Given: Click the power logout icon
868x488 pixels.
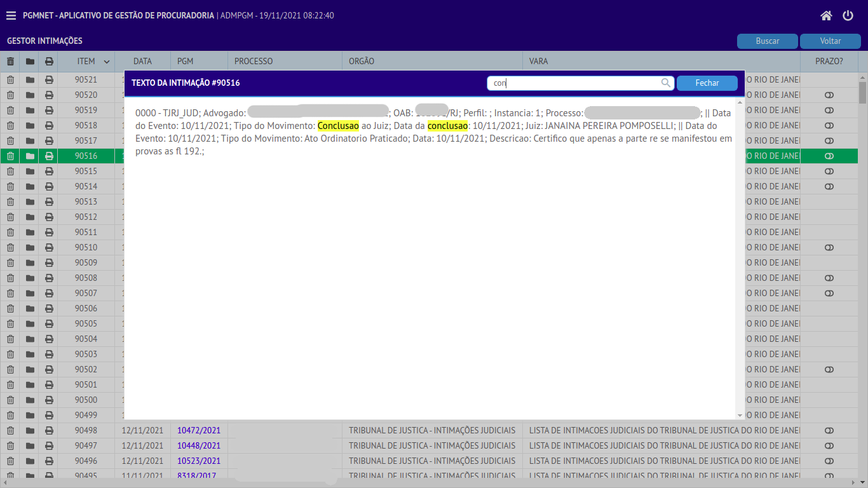Looking at the screenshot, I should (x=848, y=16).
